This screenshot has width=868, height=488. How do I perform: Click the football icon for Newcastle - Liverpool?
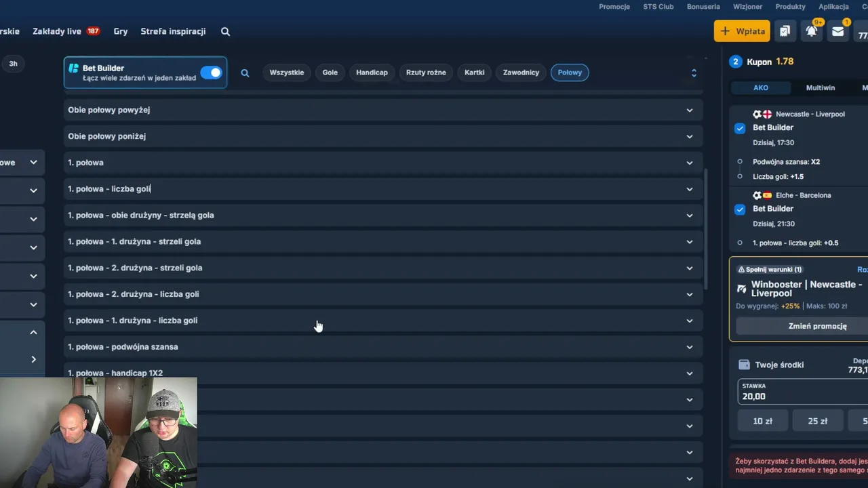point(757,114)
